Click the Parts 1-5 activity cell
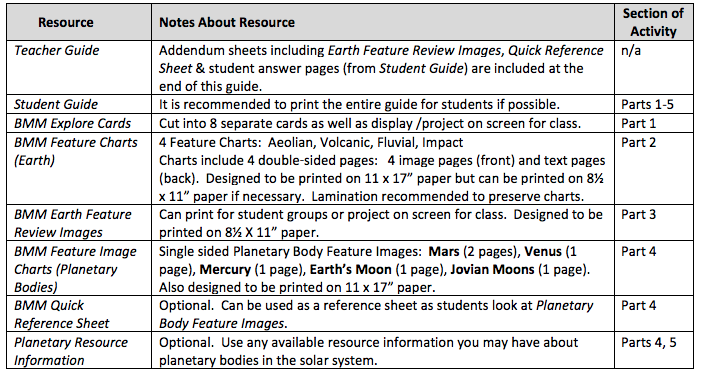 coord(647,104)
